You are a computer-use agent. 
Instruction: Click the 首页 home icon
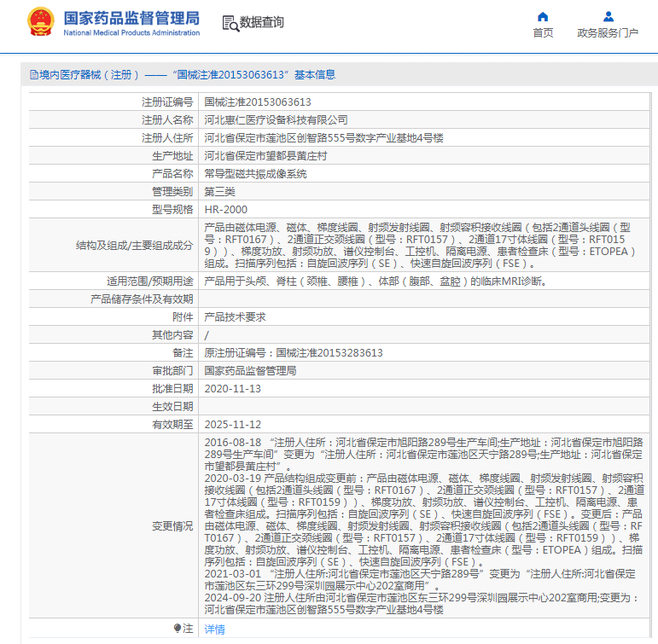[543, 17]
